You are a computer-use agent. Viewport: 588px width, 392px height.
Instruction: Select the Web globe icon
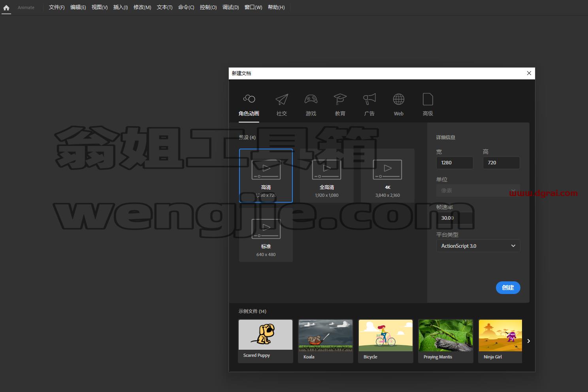click(399, 100)
